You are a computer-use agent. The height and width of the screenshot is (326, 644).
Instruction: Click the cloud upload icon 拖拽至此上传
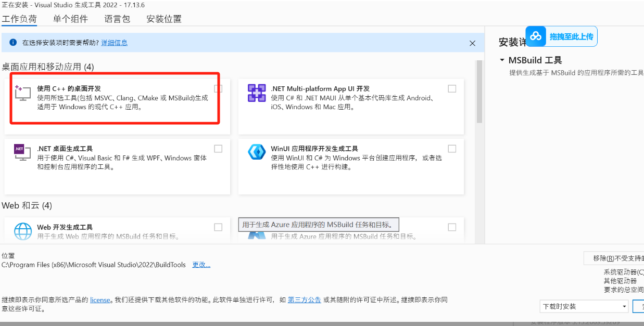(x=536, y=36)
